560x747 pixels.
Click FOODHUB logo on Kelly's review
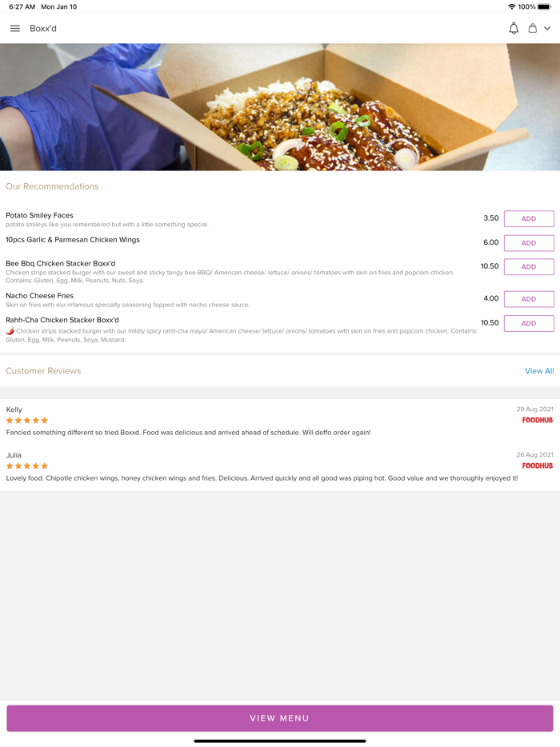537,420
